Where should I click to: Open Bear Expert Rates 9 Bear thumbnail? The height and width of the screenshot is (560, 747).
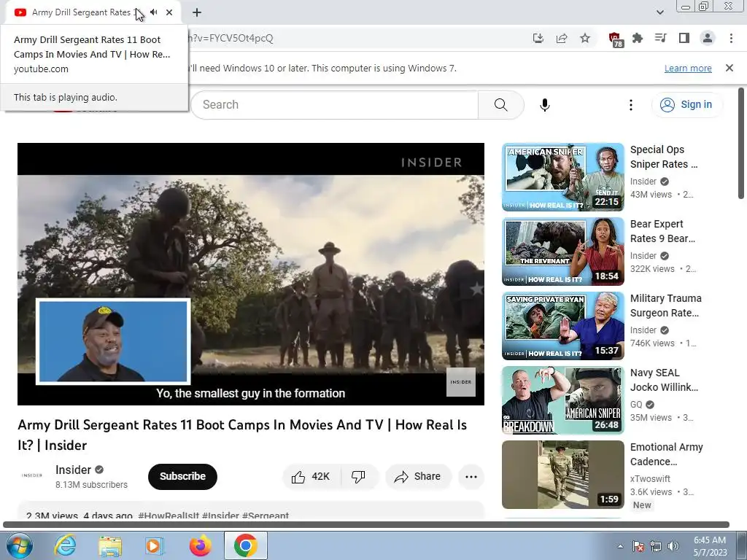tap(562, 252)
